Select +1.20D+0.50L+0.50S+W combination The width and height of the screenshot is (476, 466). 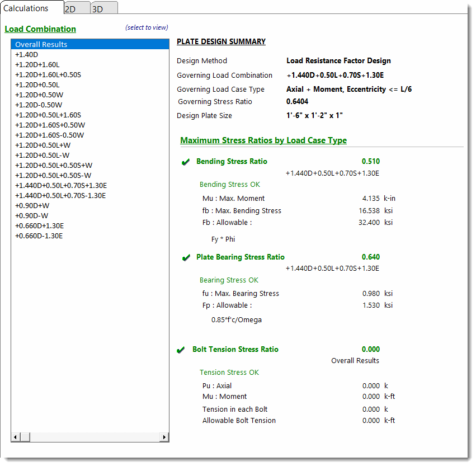pos(53,165)
